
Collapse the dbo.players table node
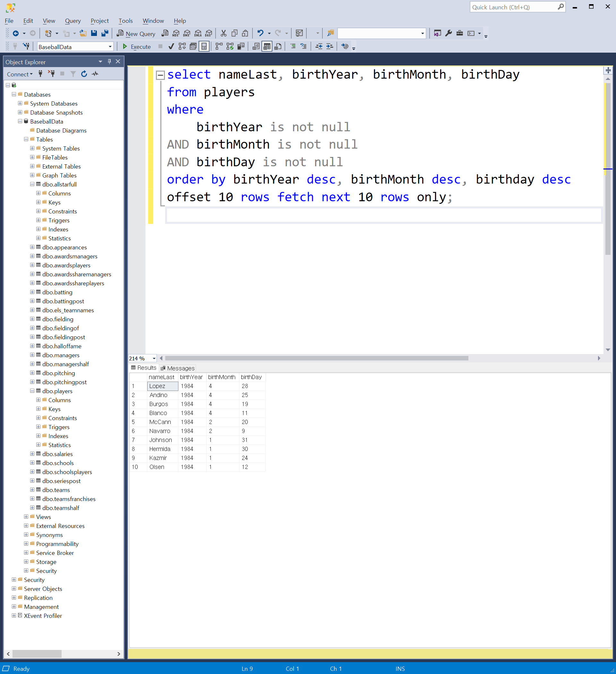32,391
